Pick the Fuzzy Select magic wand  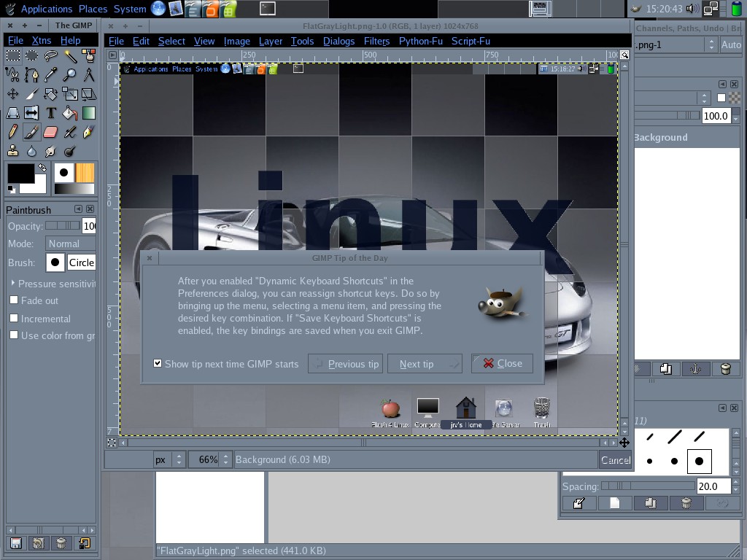point(70,55)
